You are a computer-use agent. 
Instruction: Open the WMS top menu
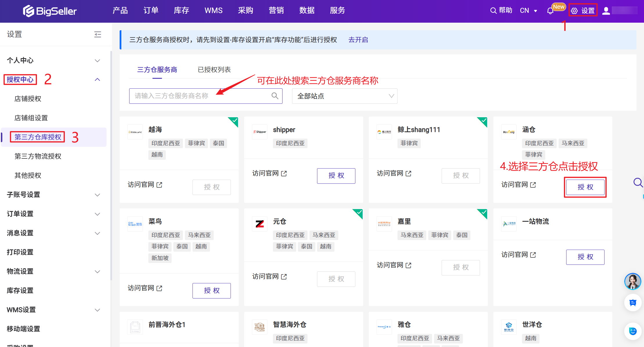213,11
